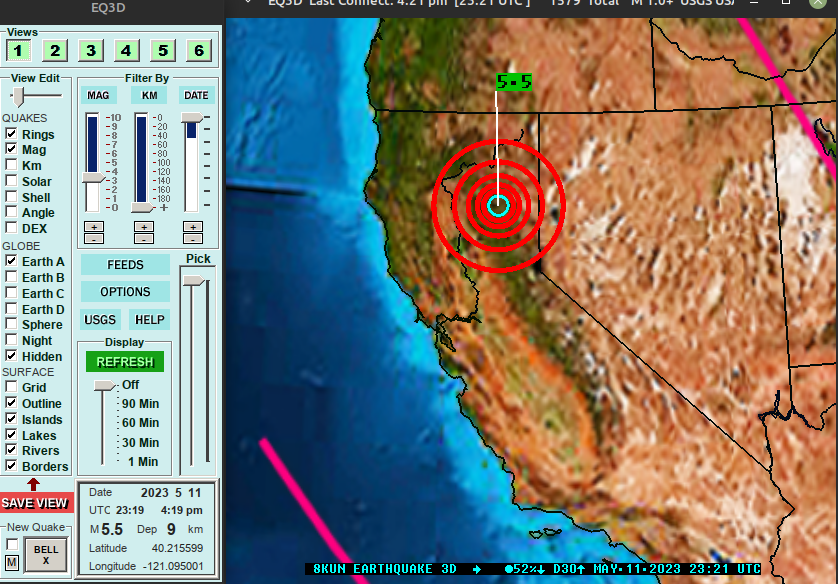Increase KM filter with plus button
Image resolution: width=838 pixels, height=584 pixels.
coord(144,227)
